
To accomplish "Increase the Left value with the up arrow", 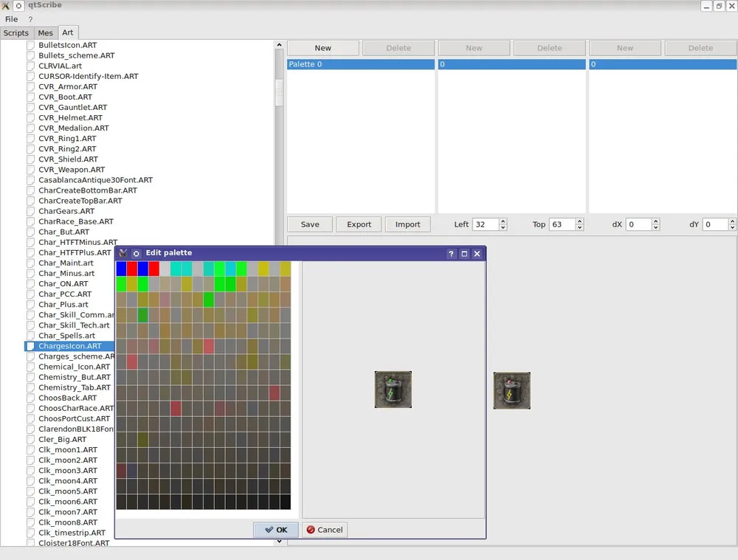I will tap(503, 221).
